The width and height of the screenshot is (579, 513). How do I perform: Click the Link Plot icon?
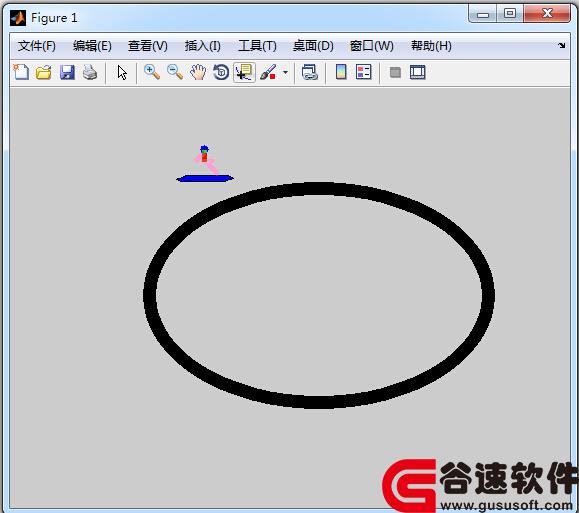click(x=309, y=72)
